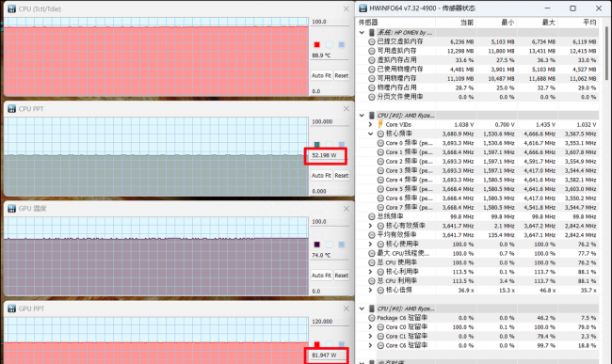This screenshot has width=612, height=364.
Task: Expand the 核心使用率 row
Action: pos(370,244)
